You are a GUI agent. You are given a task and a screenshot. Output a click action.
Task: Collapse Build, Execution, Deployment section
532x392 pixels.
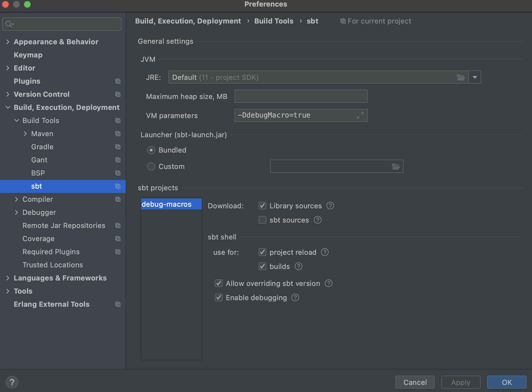point(8,107)
